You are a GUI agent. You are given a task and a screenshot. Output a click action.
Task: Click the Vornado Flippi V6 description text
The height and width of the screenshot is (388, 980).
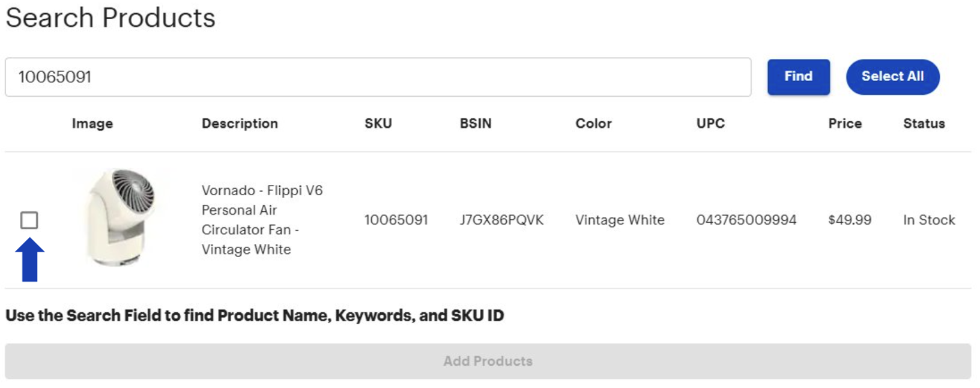[262, 220]
